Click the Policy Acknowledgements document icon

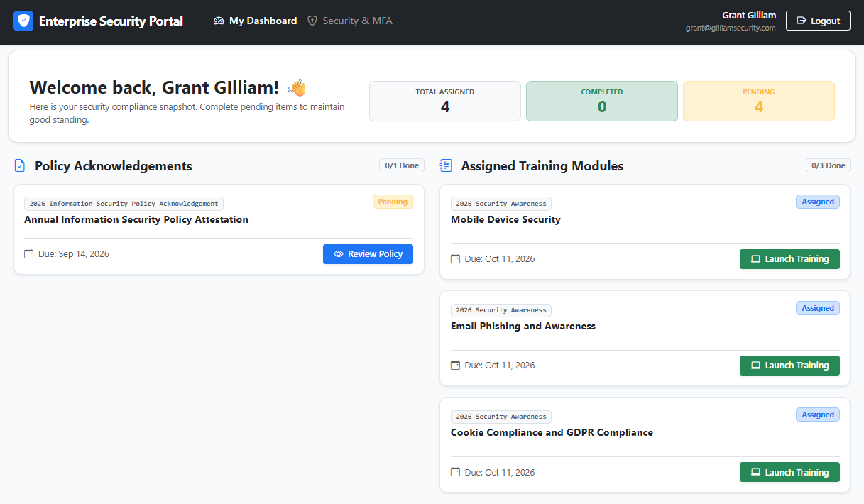tap(20, 165)
